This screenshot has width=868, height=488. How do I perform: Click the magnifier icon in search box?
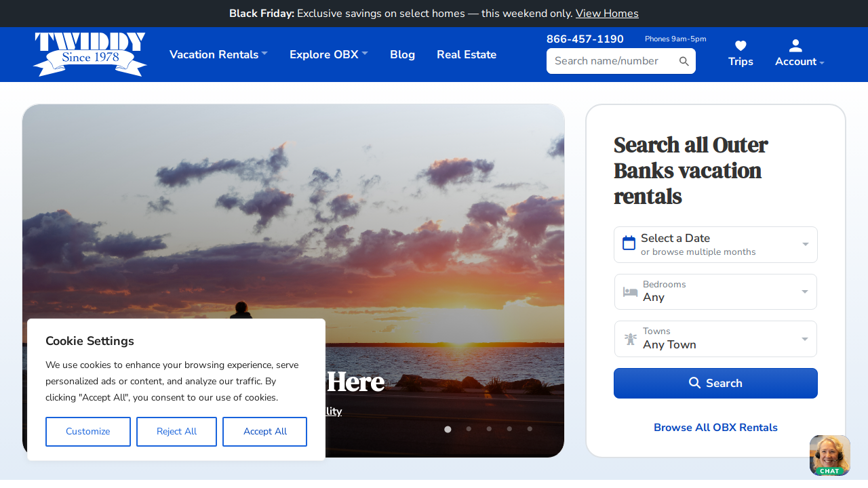tap(684, 62)
